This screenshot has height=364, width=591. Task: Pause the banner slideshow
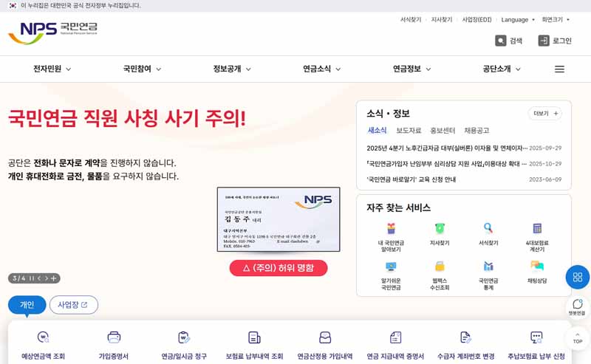(32, 278)
